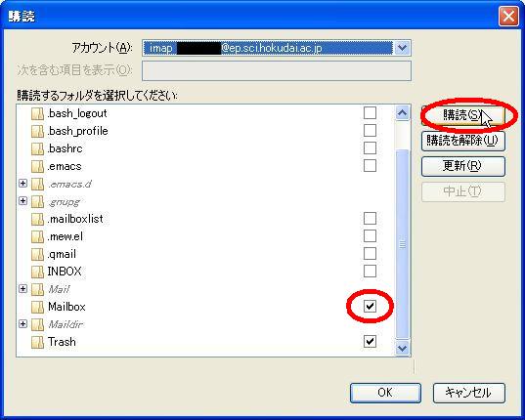Uncheck the Mailbox subscription checkbox

[370, 307]
